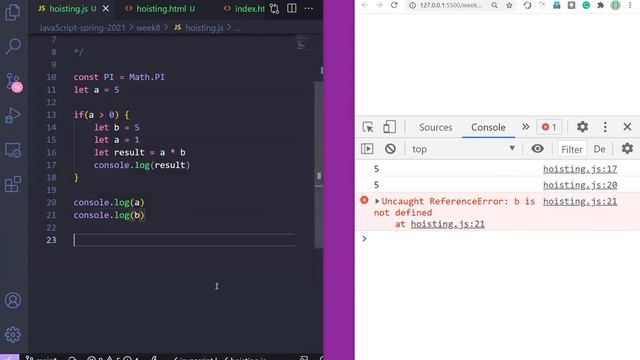
Task: Split the editor to the right
Action: pos(291,8)
